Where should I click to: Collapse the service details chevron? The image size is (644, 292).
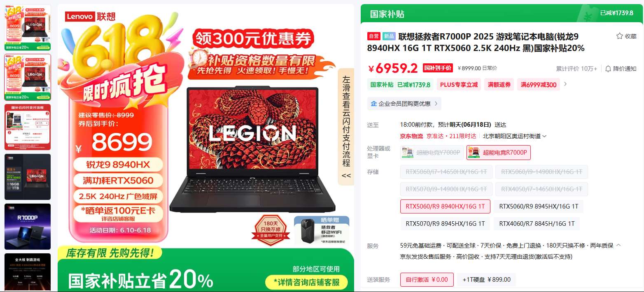(618, 245)
